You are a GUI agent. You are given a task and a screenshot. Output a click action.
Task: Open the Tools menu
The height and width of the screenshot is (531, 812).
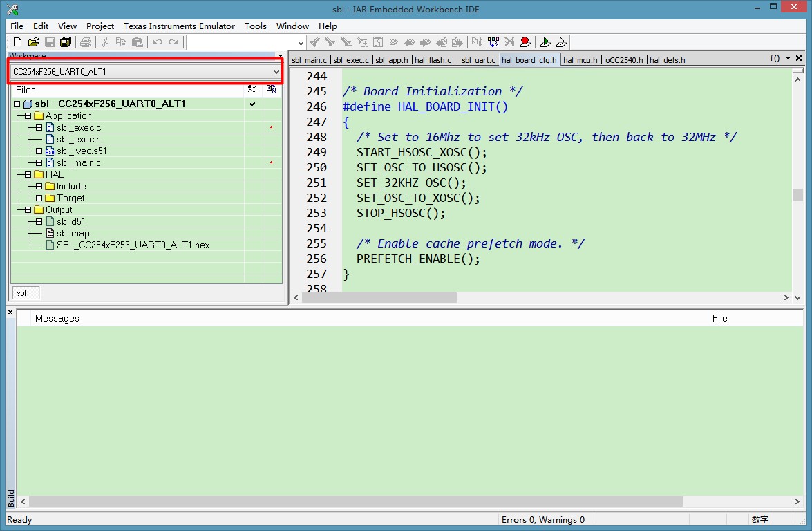click(x=255, y=26)
